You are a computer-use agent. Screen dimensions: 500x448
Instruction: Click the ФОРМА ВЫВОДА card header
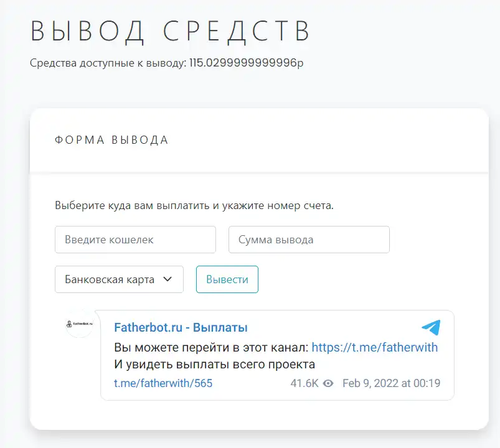click(x=111, y=140)
